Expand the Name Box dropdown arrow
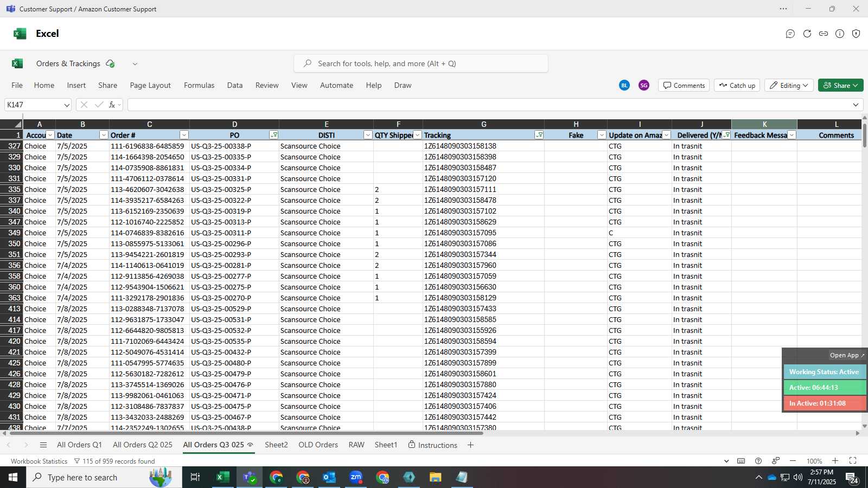Screen dimensions: 868x488 point(66,105)
